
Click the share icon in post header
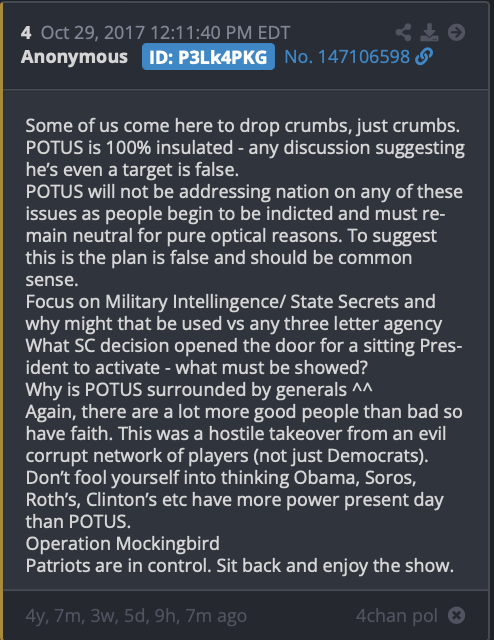(x=403, y=32)
